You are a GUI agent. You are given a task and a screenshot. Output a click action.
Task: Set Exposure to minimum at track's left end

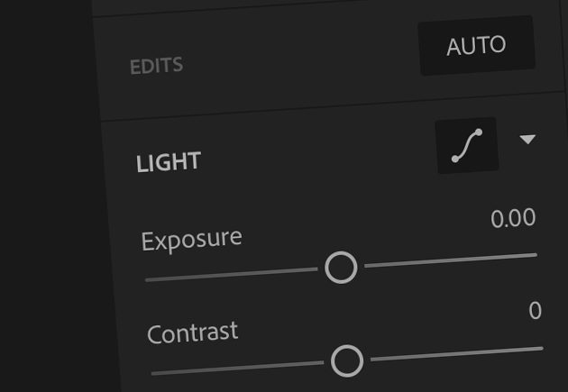148,279
